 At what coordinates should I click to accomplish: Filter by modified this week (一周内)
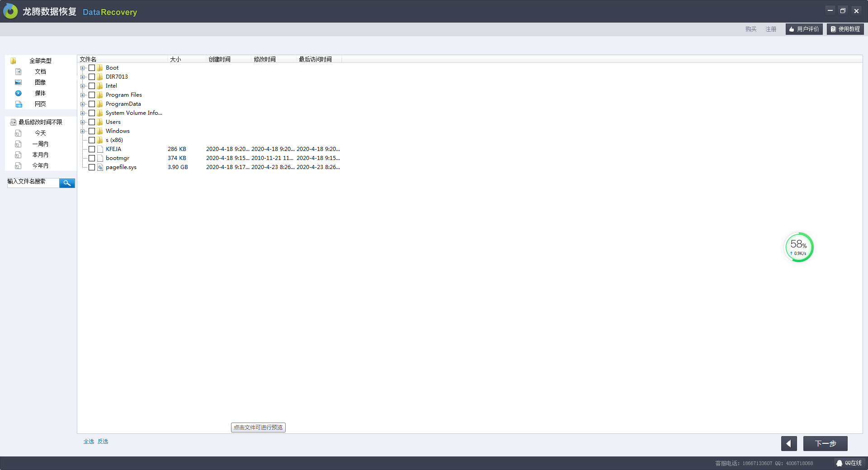coord(40,144)
